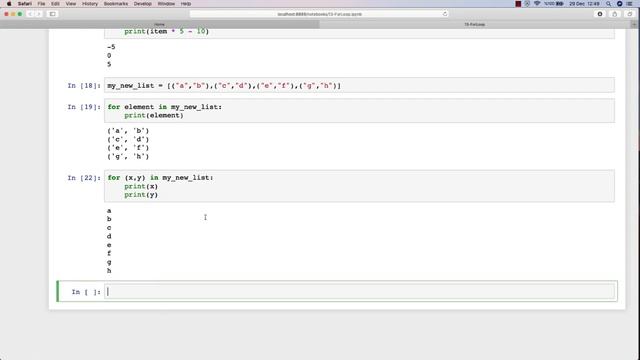Open the Bookmarks menu

pyautogui.click(x=116, y=4)
